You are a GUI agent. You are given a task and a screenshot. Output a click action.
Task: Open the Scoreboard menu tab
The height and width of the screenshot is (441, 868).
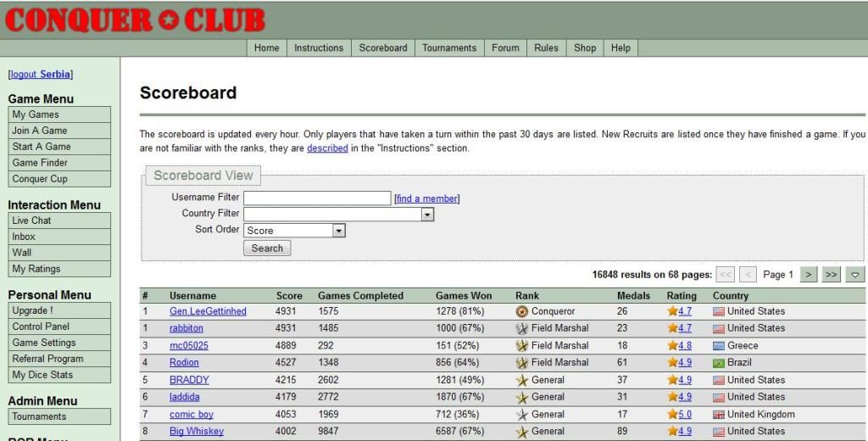(383, 48)
